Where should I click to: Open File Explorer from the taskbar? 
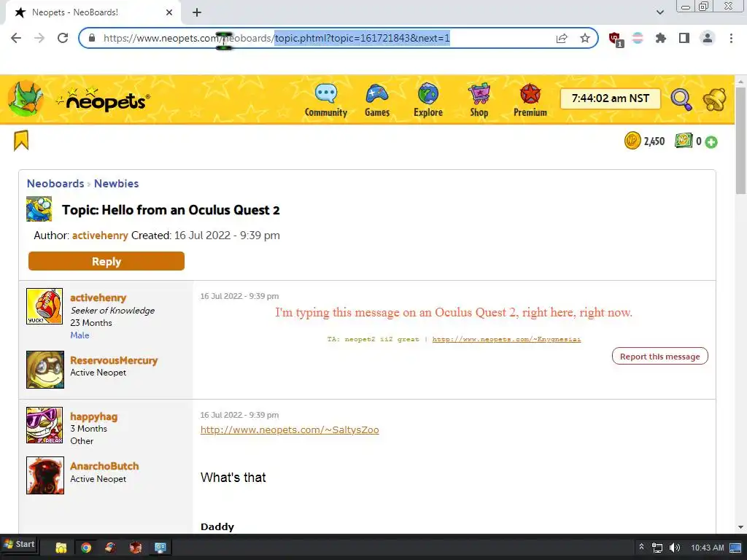pos(61,548)
